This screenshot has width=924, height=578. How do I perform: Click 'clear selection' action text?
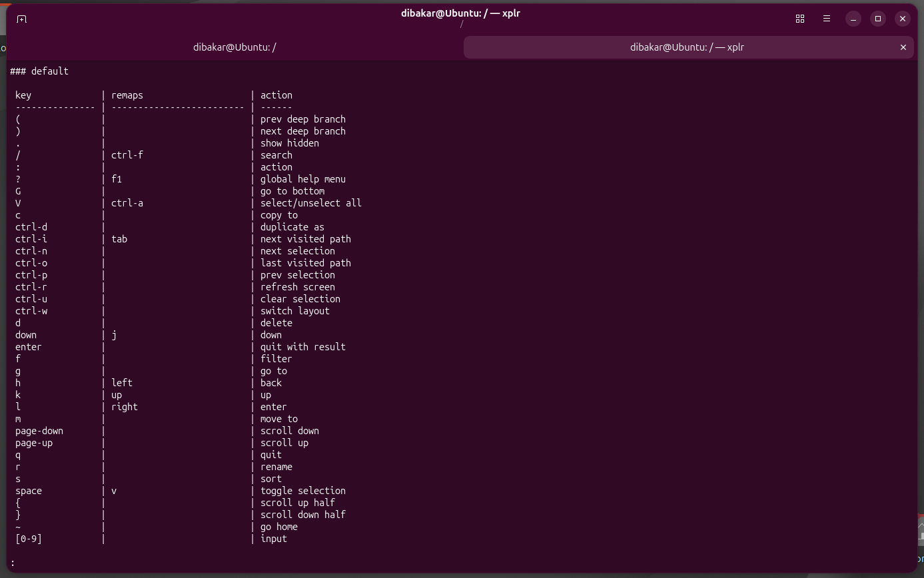pyautogui.click(x=300, y=299)
